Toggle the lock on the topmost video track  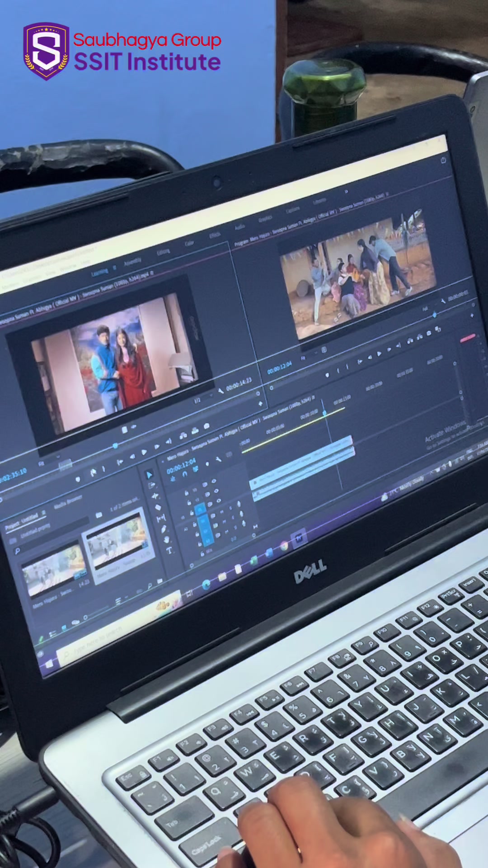[186, 493]
